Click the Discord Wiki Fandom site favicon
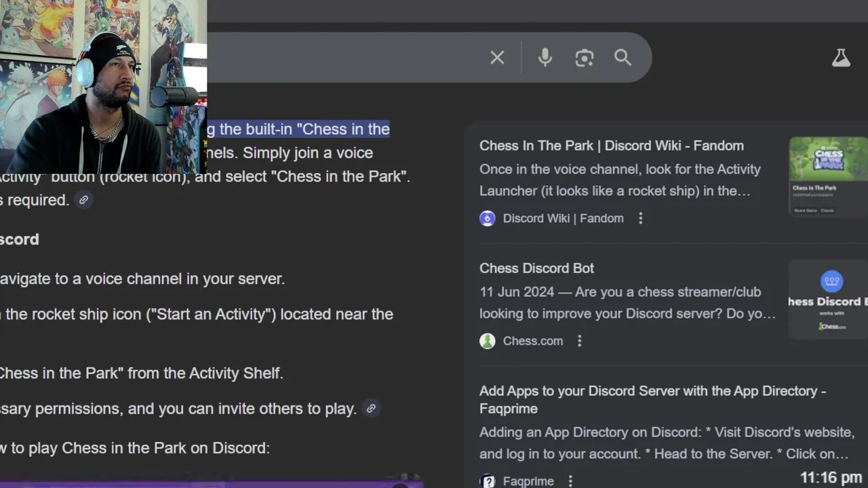Viewport: 868px width, 488px height. (x=487, y=218)
